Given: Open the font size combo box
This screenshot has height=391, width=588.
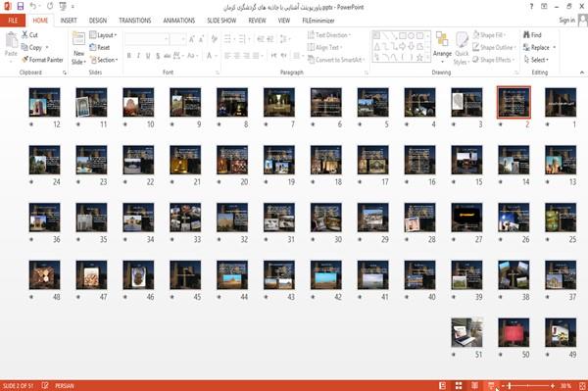Looking at the screenshot, I should [177, 38].
